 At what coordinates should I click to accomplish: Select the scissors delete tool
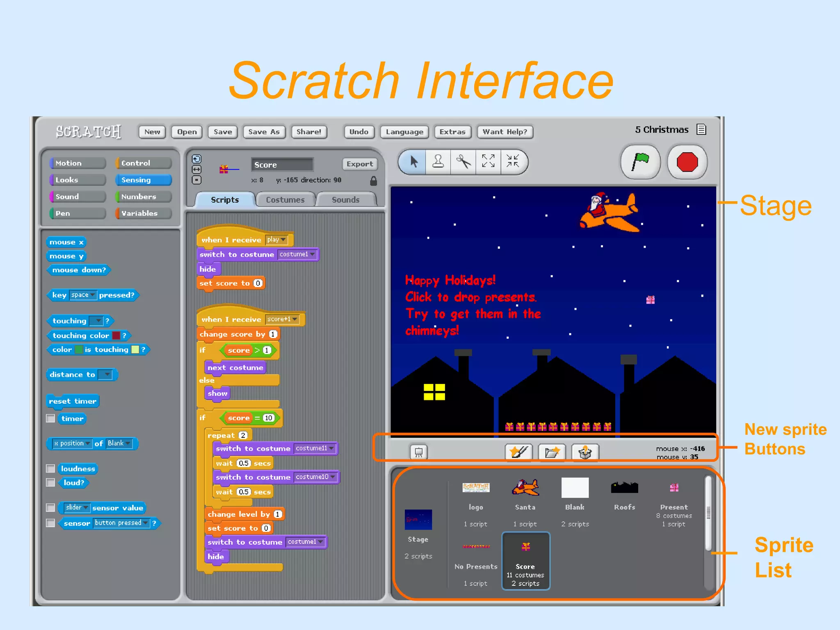[463, 162]
